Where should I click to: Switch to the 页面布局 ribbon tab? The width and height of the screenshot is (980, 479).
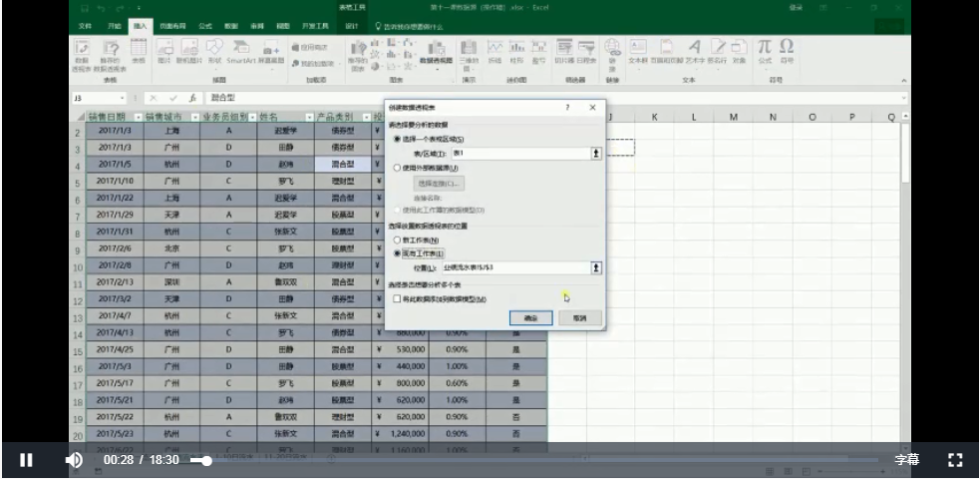171,26
